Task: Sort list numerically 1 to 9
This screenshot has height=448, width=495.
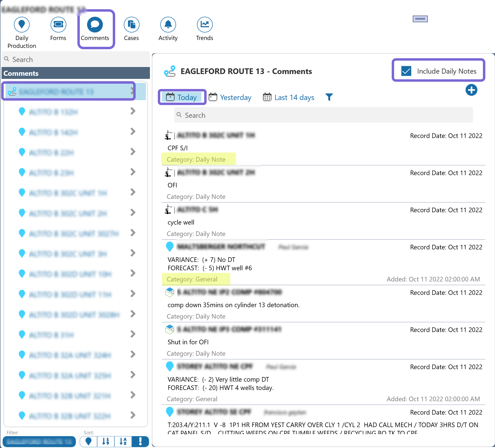Action: [106, 441]
